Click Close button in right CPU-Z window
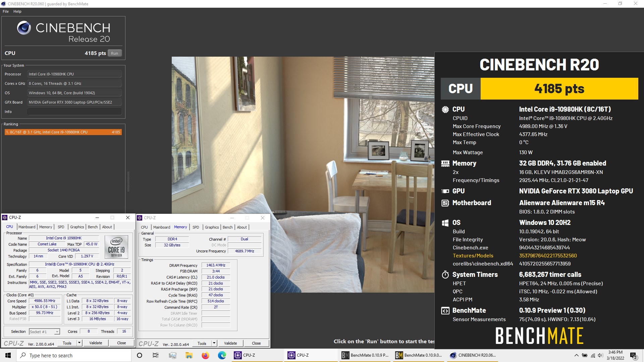 pos(256,343)
